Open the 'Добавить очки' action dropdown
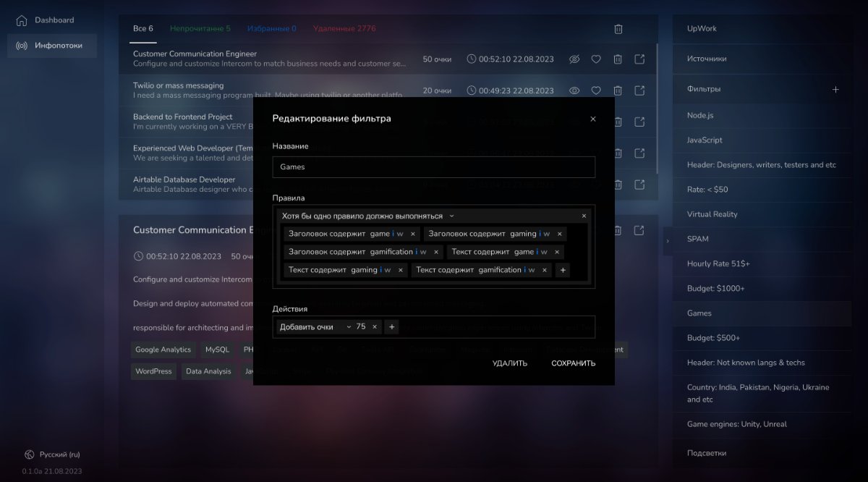This screenshot has height=482, width=868. (x=348, y=327)
